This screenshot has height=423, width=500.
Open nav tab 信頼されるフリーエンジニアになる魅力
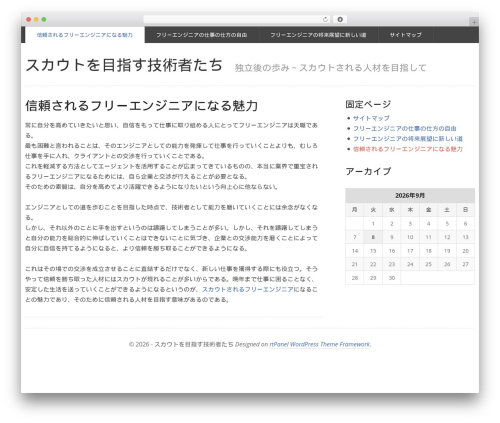pyautogui.click(x=85, y=35)
